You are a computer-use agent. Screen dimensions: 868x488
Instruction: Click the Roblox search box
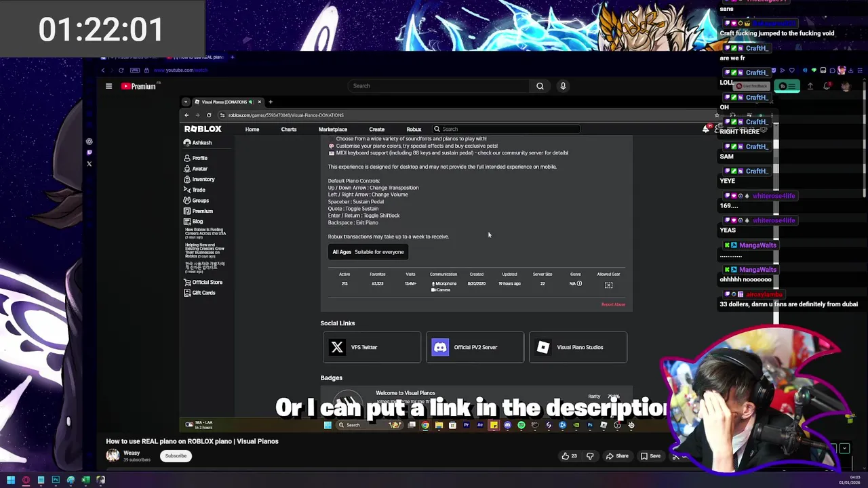point(506,129)
